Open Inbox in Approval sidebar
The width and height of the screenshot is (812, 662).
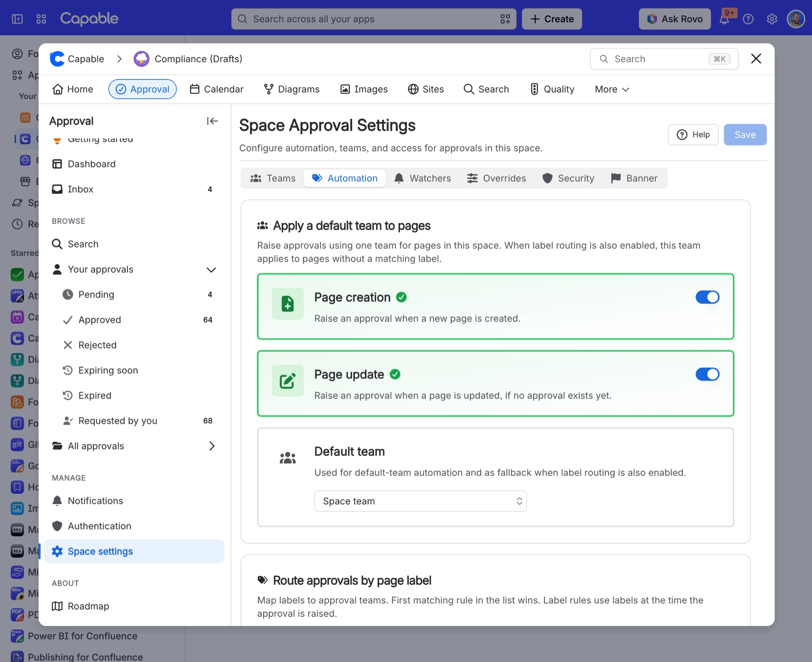pyautogui.click(x=134, y=189)
